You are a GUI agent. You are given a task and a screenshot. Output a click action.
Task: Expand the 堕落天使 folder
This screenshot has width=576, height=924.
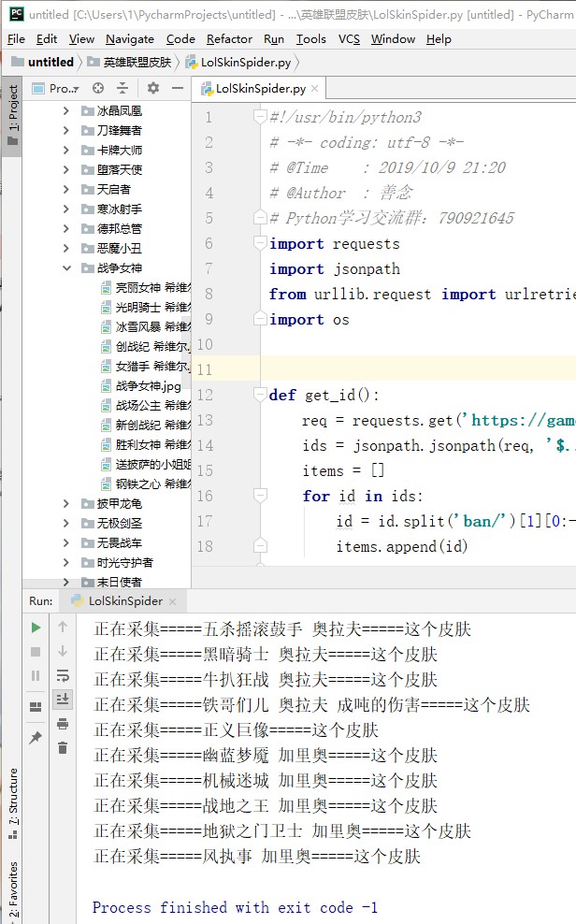pyautogui.click(x=66, y=169)
